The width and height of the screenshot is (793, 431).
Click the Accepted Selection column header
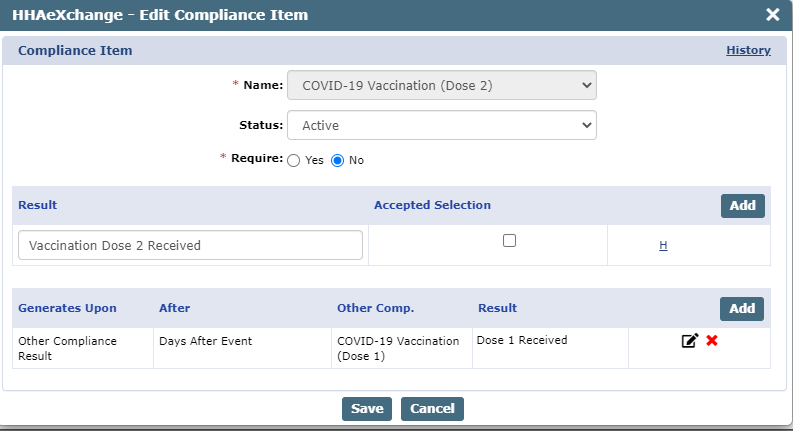432,205
